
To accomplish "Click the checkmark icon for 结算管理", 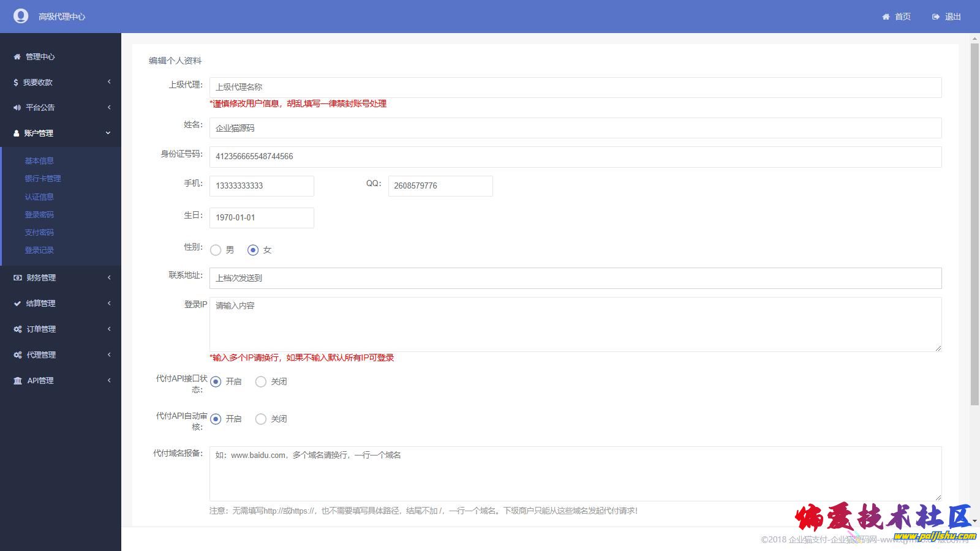I will [18, 303].
